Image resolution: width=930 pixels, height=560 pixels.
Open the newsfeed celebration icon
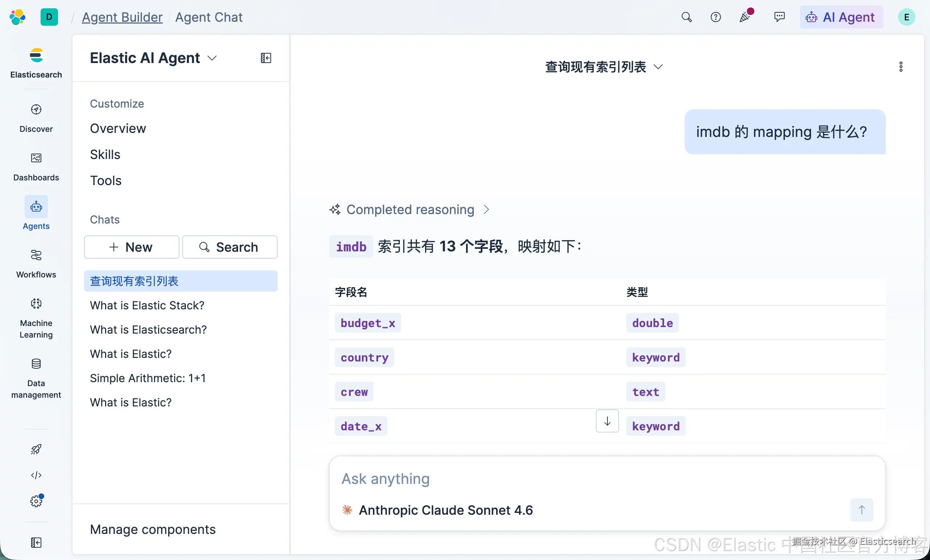point(746,16)
